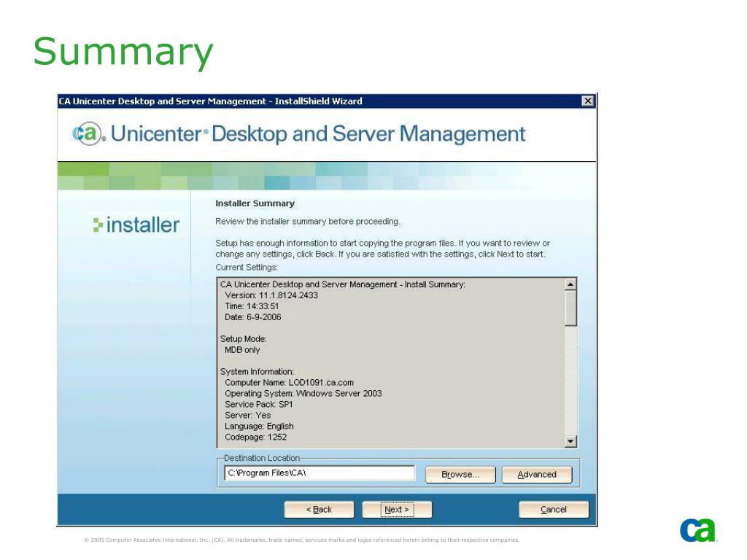The image size is (747, 560).
Task: Select the 'System Information:' heading
Action: point(257,371)
